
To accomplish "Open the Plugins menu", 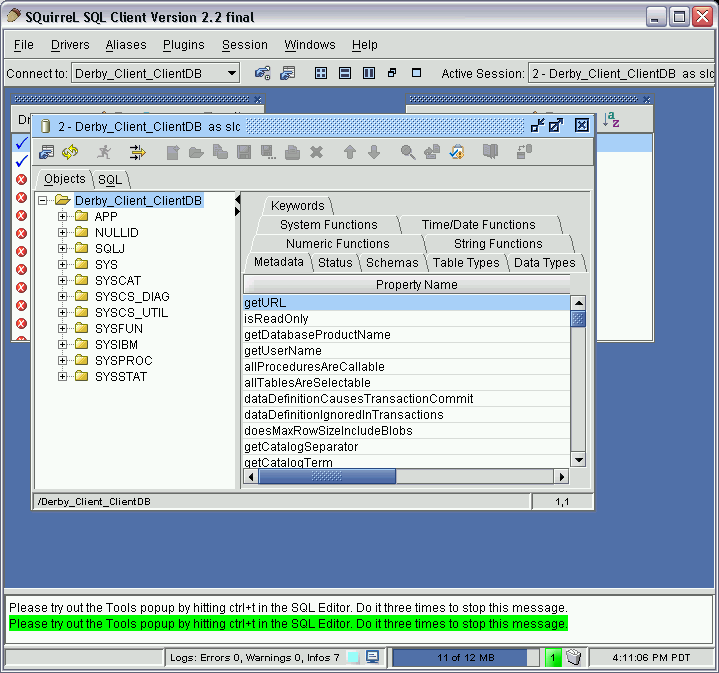I will click(183, 45).
